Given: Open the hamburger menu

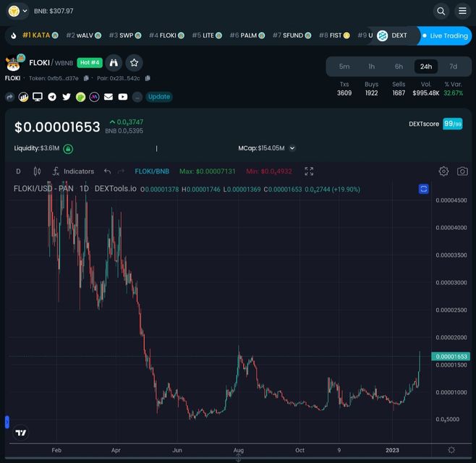Looking at the screenshot, I should click(462, 12).
